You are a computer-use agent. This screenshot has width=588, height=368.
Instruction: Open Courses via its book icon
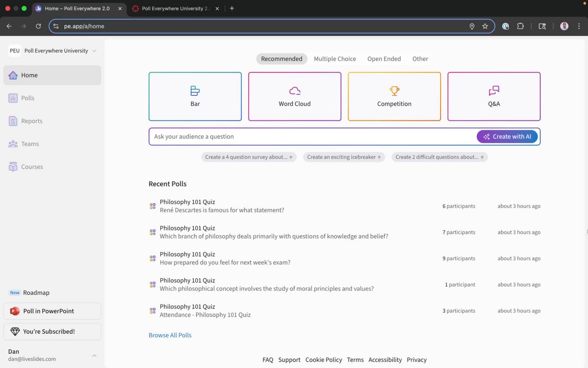13,167
